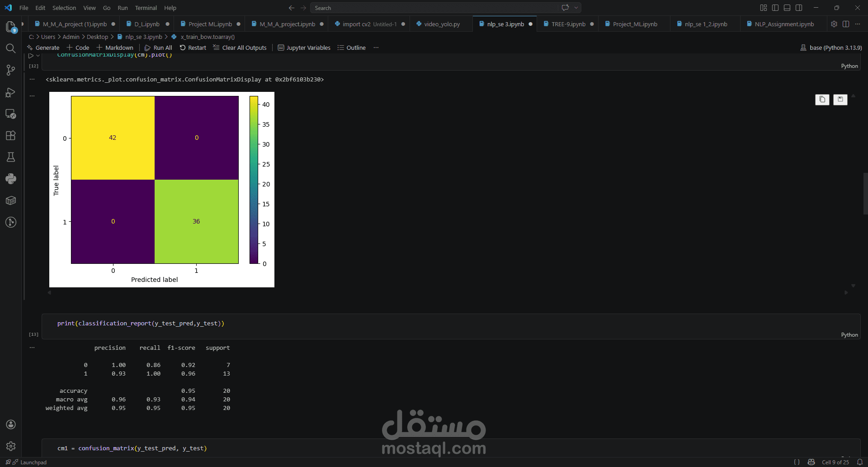Open more notebook toolbar actions
Screen dimensions: 868x467
coord(376,48)
